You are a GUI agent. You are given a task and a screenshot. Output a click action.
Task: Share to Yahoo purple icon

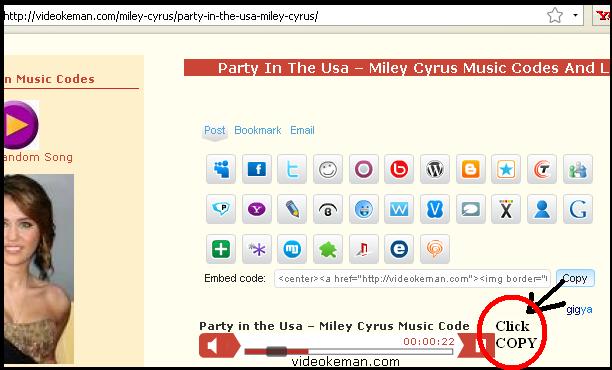[x=256, y=209]
